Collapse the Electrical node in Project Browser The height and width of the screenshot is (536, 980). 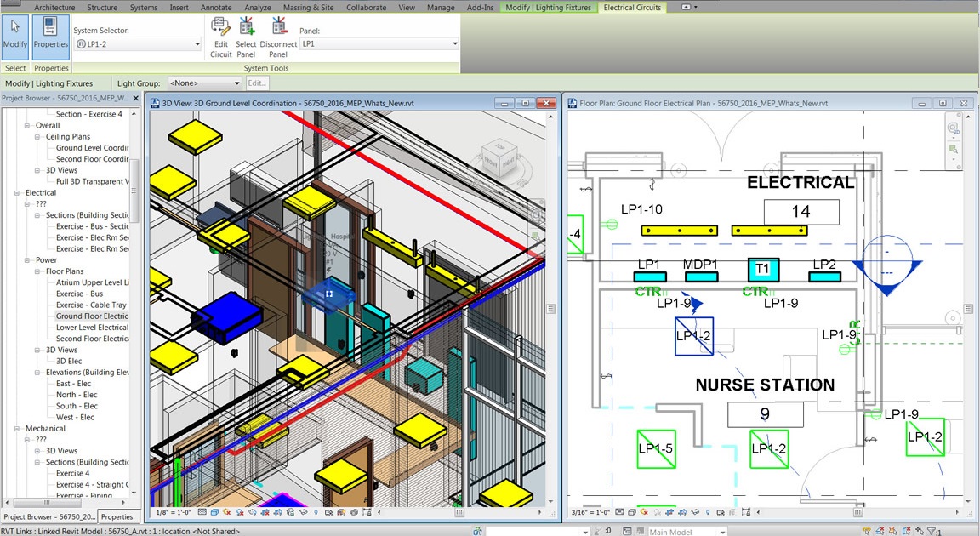[x=18, y=193]
